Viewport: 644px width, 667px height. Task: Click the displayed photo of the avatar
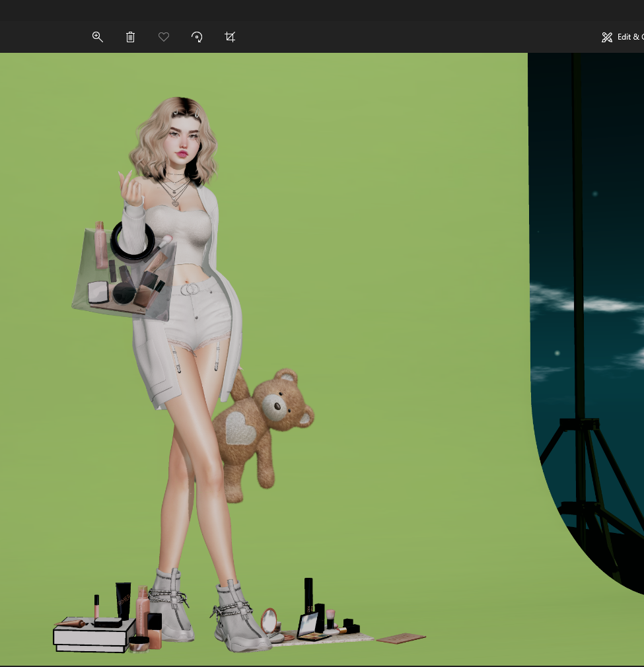(322, 359)
